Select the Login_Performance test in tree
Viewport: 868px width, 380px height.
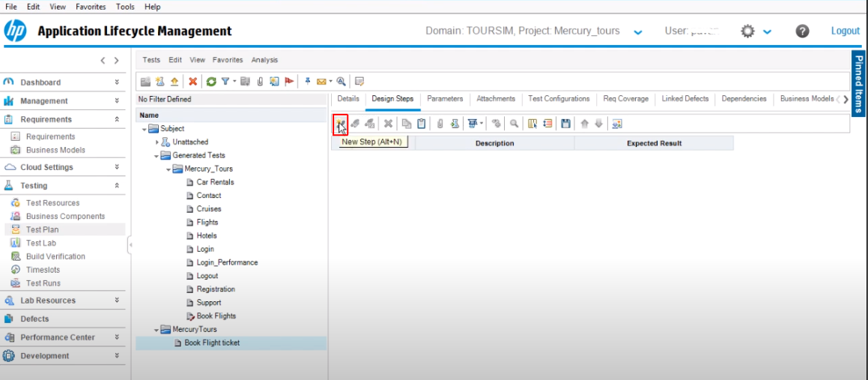pos(227,262)
